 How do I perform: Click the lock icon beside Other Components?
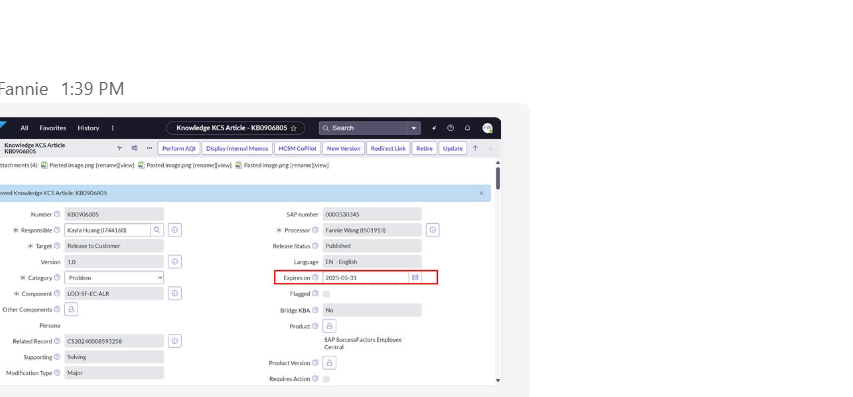(x=71, y=309)
